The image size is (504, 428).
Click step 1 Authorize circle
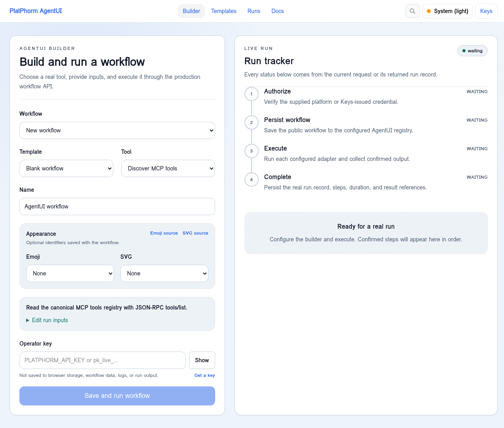tap(252, 94)
